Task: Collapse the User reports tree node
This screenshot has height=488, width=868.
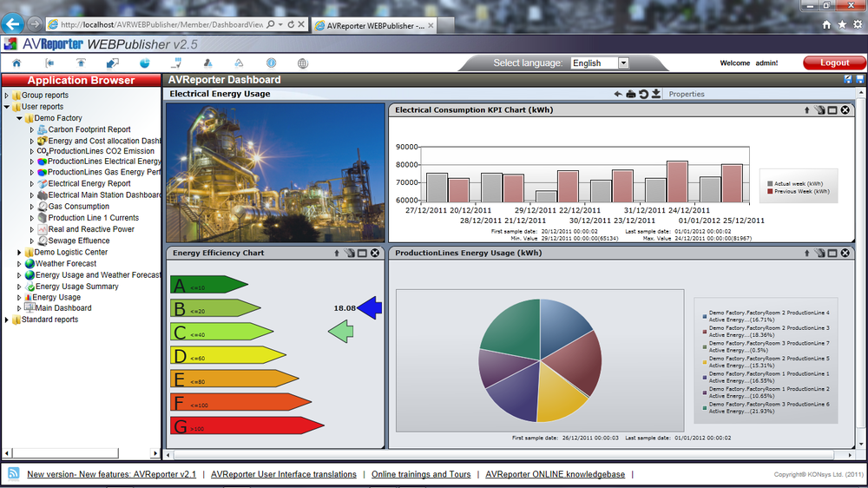Action: 7,107
